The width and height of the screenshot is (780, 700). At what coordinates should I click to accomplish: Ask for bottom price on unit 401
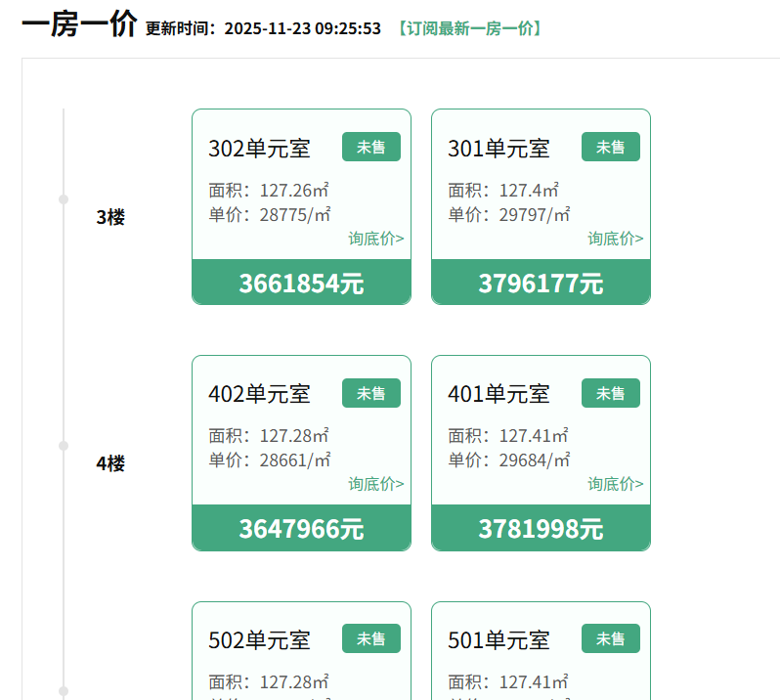(616, 484)
